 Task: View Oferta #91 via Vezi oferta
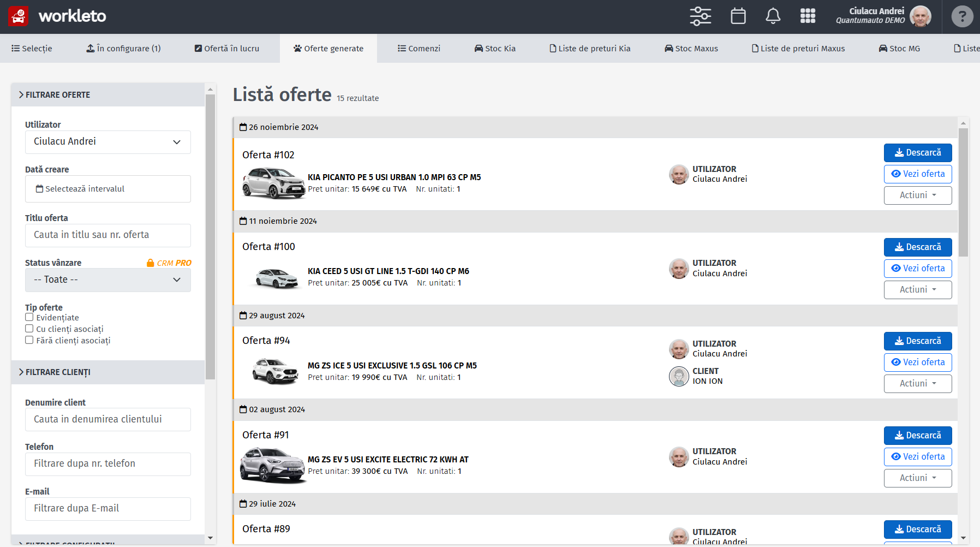(918, 457)
